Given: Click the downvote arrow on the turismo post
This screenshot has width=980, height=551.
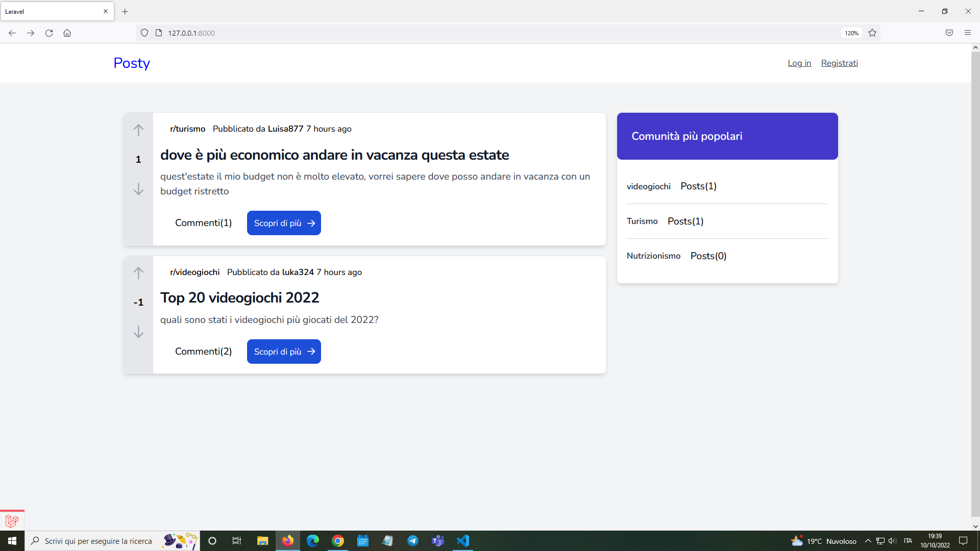Looking at the screenshot, I should (138, 189).
